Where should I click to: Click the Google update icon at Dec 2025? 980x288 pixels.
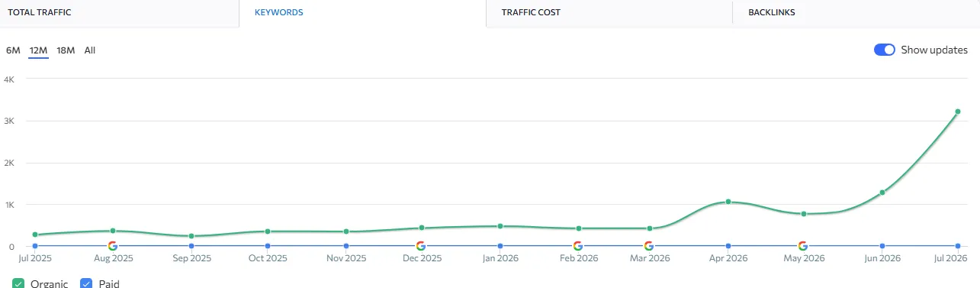click(x=420, y=246)
